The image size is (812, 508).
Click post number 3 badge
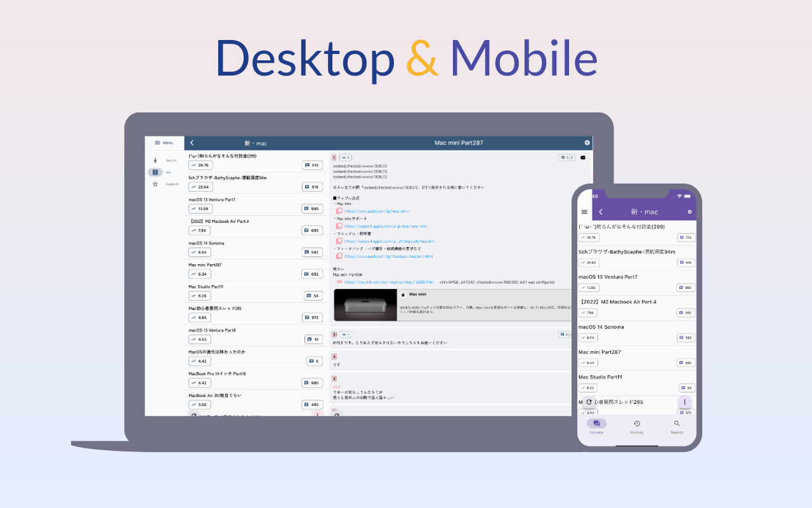pos(334,356)
